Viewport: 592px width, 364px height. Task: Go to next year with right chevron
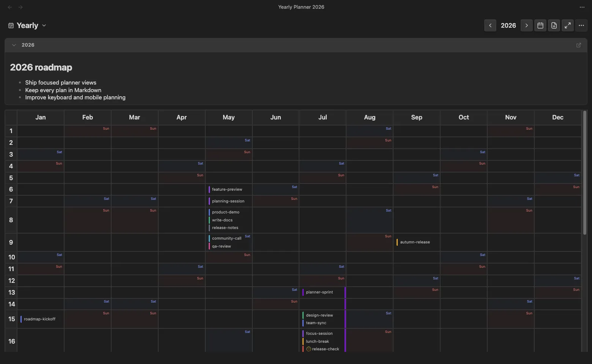click(526, 25)
